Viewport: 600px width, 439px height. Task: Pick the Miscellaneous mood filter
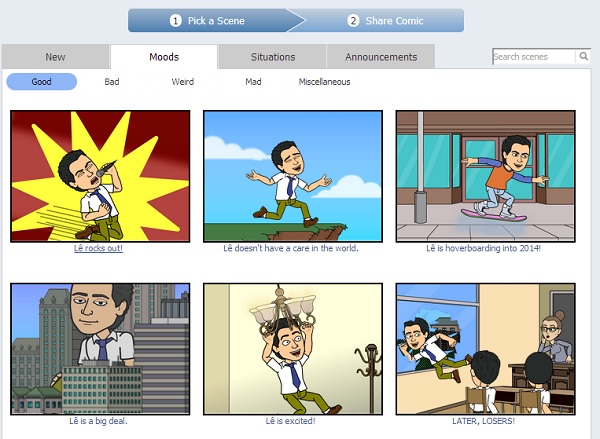324,82
